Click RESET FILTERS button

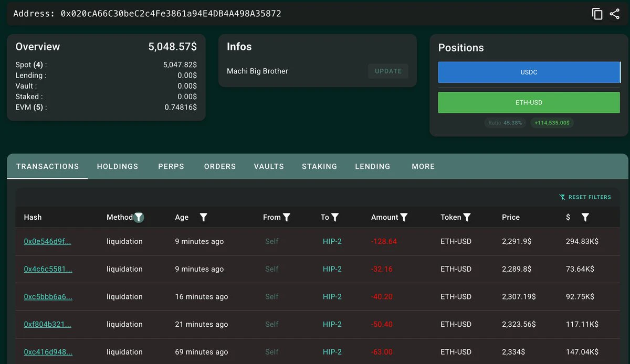tap(585, 197)
